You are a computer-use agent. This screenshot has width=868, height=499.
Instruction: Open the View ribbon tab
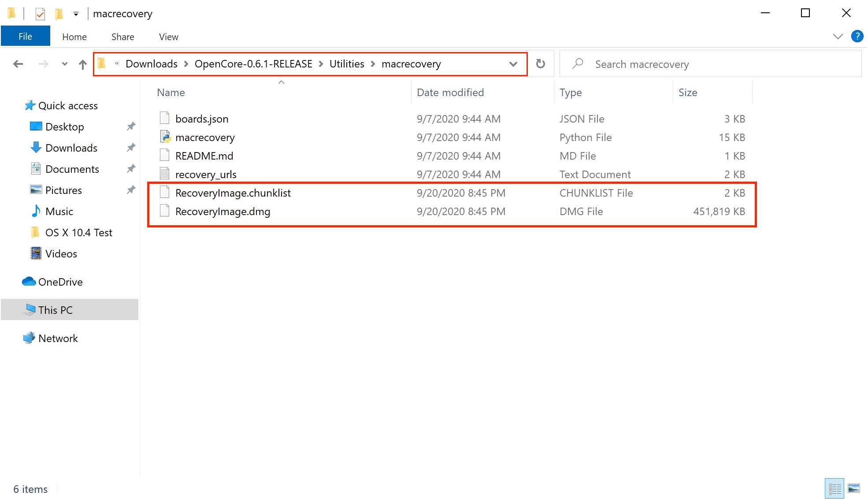(168, 37)
